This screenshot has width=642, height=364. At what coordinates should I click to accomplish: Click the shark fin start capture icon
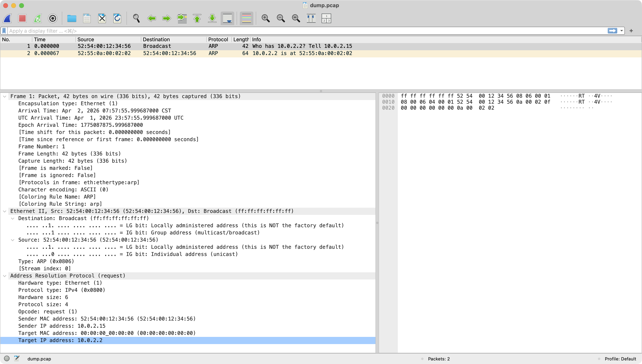(8, 18)
